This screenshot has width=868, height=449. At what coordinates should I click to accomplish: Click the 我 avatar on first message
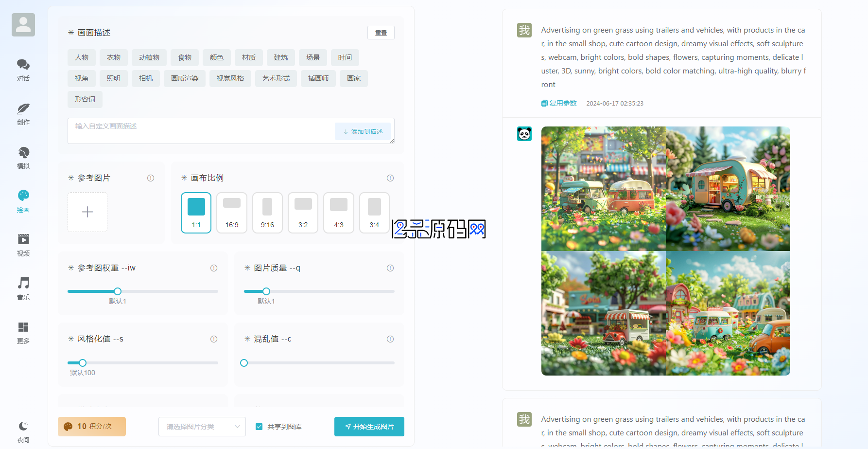(524, 30)
